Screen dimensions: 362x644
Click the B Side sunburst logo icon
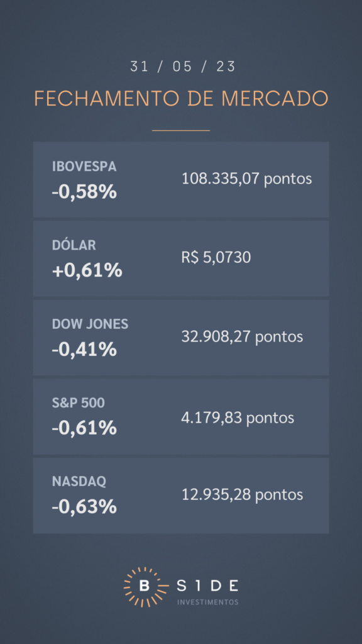point(144,587)
